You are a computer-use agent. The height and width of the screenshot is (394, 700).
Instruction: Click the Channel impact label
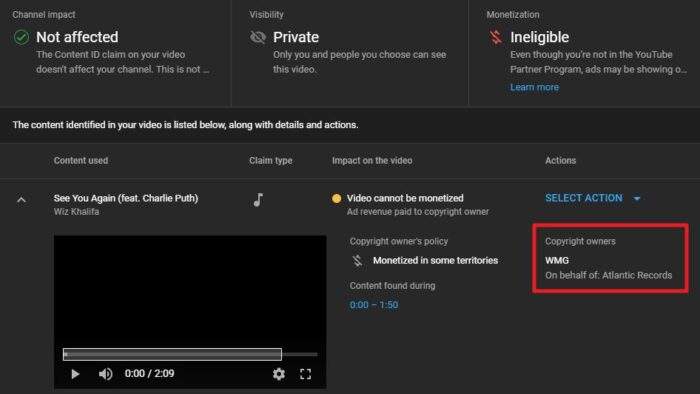click(44, 15)
